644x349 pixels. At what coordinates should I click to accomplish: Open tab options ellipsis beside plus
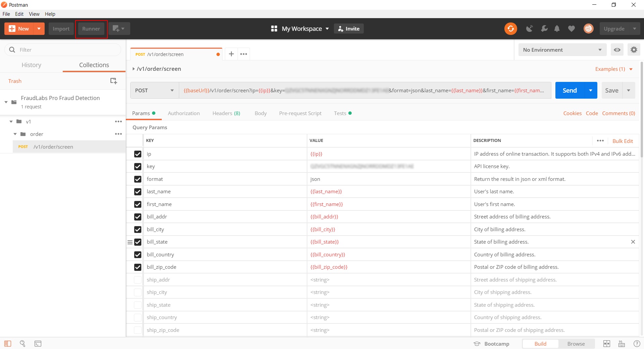click(x=244, y=54)
